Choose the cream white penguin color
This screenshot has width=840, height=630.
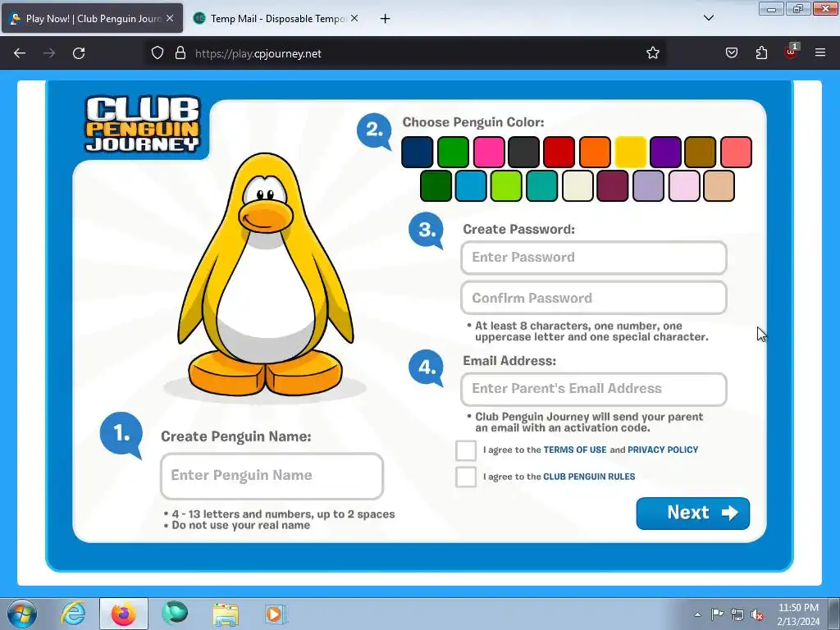(x=577, y=186)
